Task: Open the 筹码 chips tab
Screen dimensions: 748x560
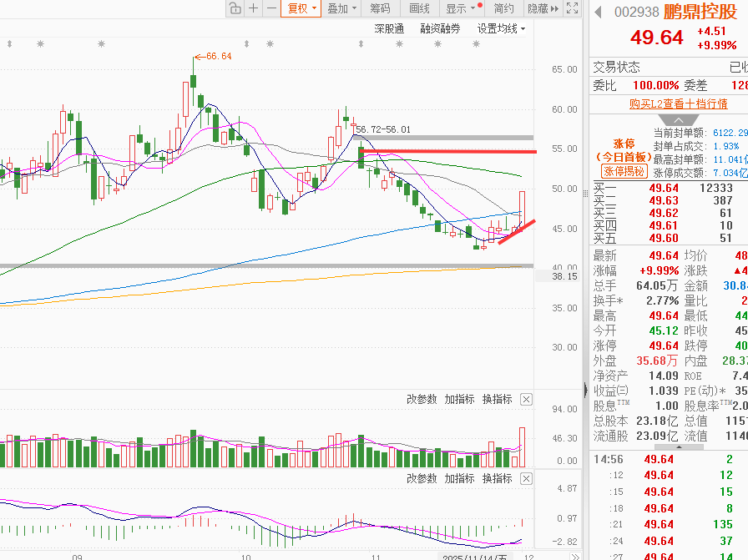Action: [380, 8]
